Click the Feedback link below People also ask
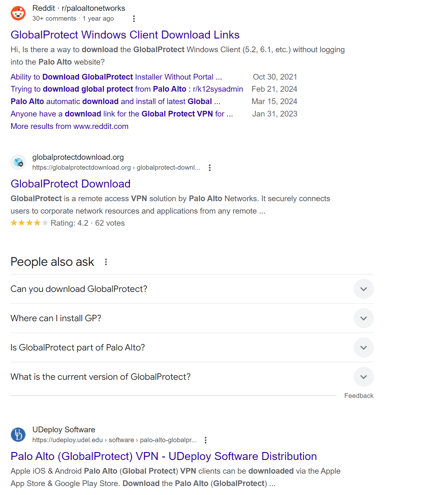The width and height of the screenshot is (448, 495). [x=359, y=395]
